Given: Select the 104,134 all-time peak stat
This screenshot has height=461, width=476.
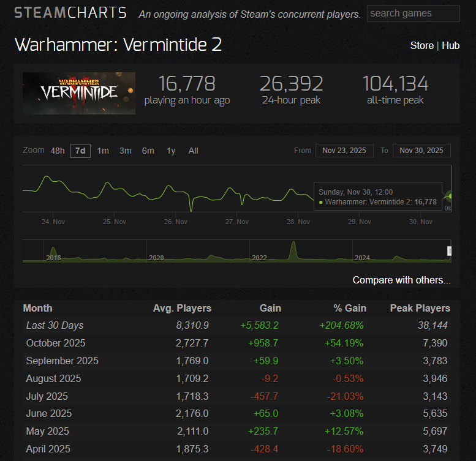Looking at the screenshot, I should tap(395, 91).
